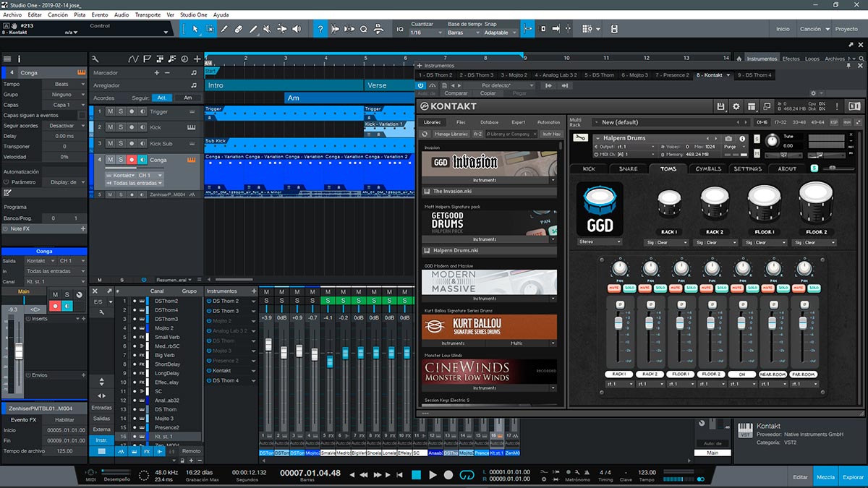Open the inspector info icon
This screenshot has width=868, height=488.
tap(20, 59)
